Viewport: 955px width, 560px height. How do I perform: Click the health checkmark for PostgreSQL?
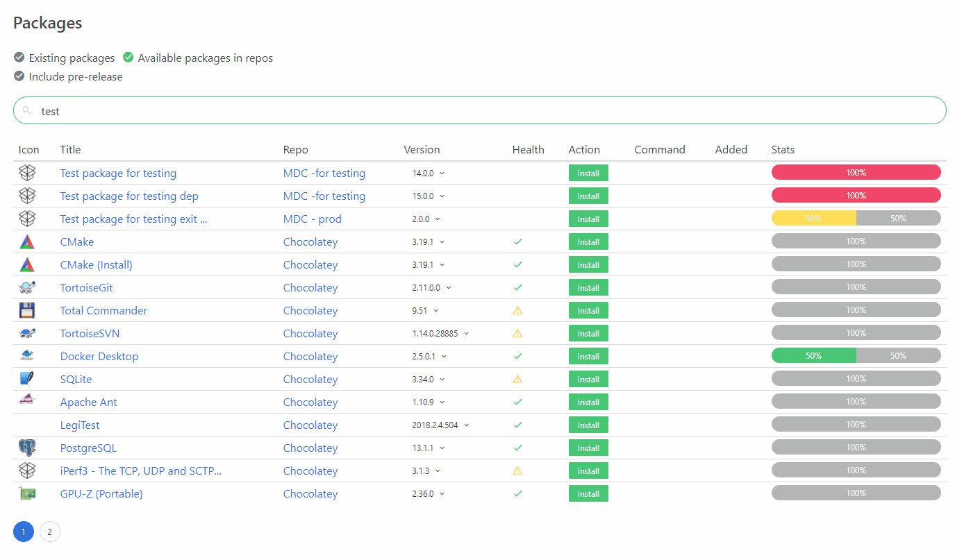pos(517,448)
